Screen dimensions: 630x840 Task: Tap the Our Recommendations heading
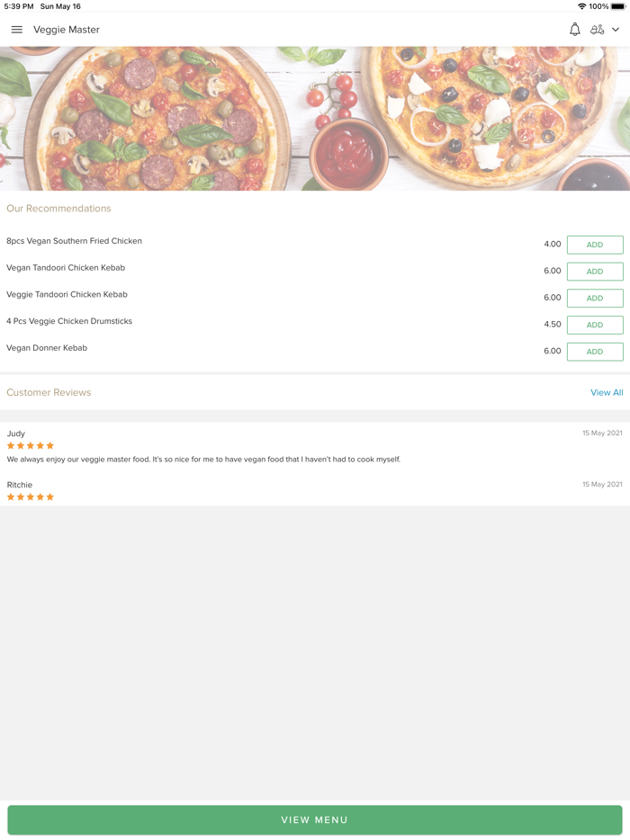point(58,209)
